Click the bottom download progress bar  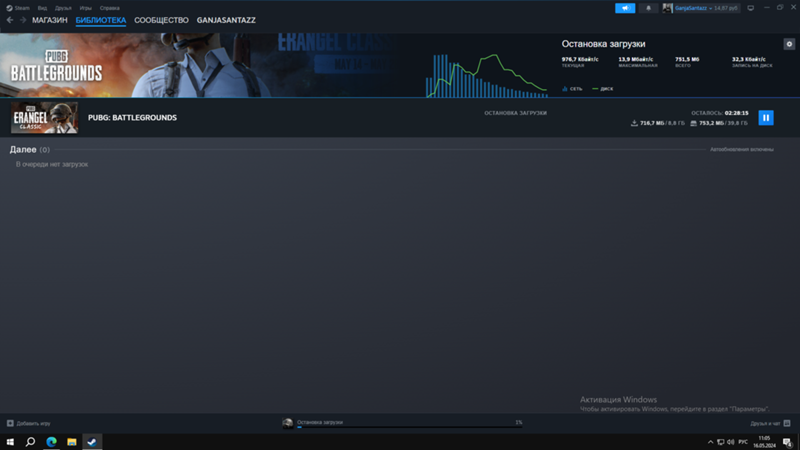[409, 428]
